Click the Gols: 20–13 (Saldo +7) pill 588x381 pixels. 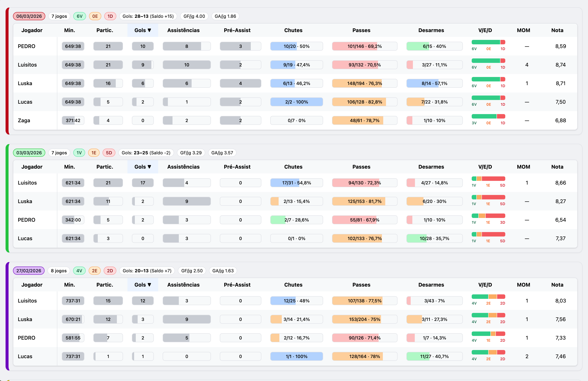coord(147,271)
